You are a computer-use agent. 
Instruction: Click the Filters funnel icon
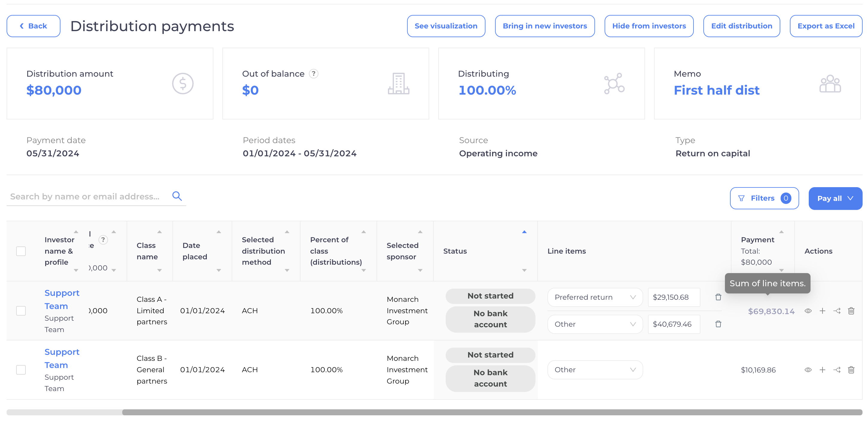tap(741, 198)
